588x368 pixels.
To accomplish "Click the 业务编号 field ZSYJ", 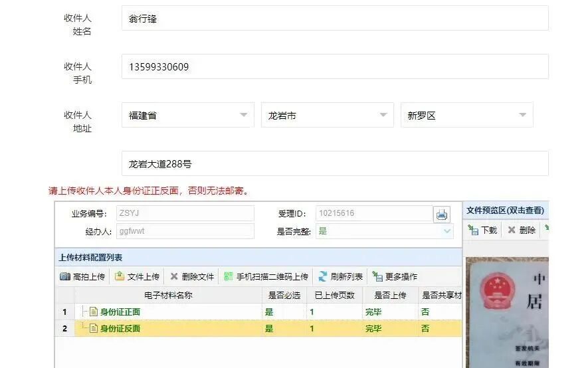I will (185, 213).
